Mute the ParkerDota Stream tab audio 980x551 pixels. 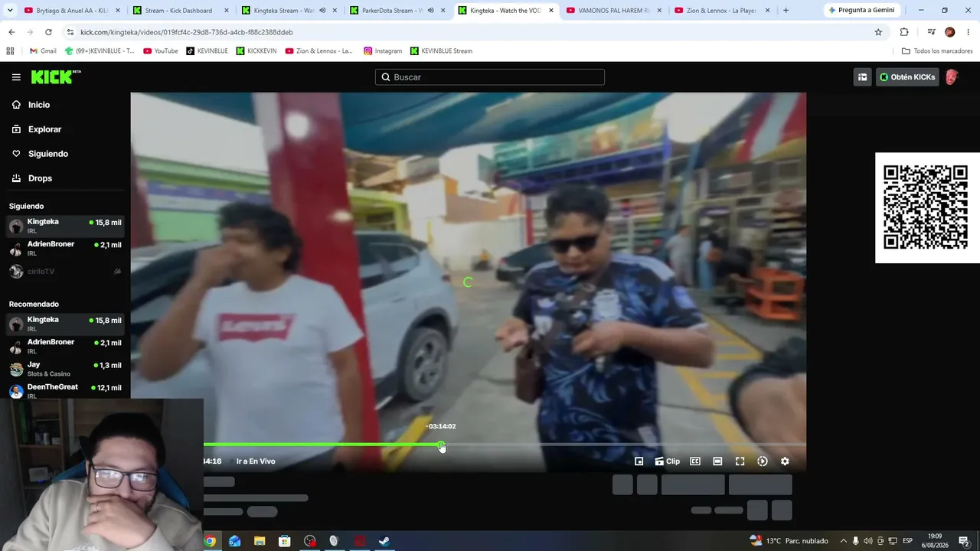pos(430,11)
